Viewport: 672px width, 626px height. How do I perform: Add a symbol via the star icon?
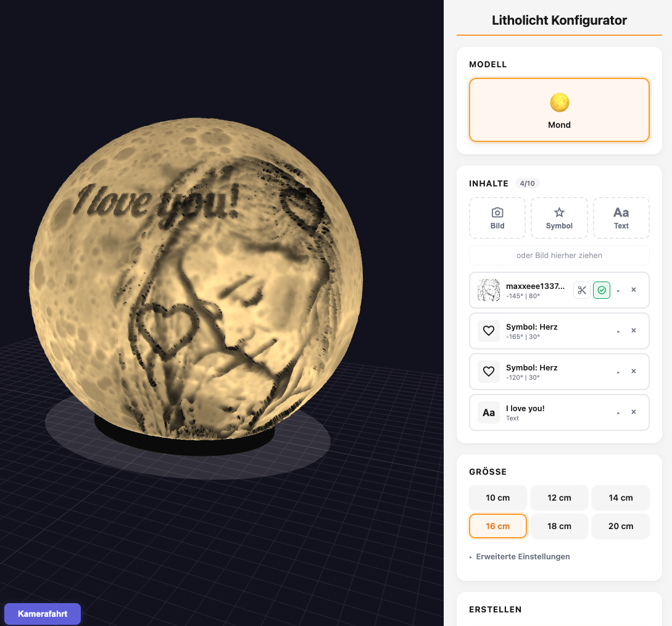[x=559, y=218]
